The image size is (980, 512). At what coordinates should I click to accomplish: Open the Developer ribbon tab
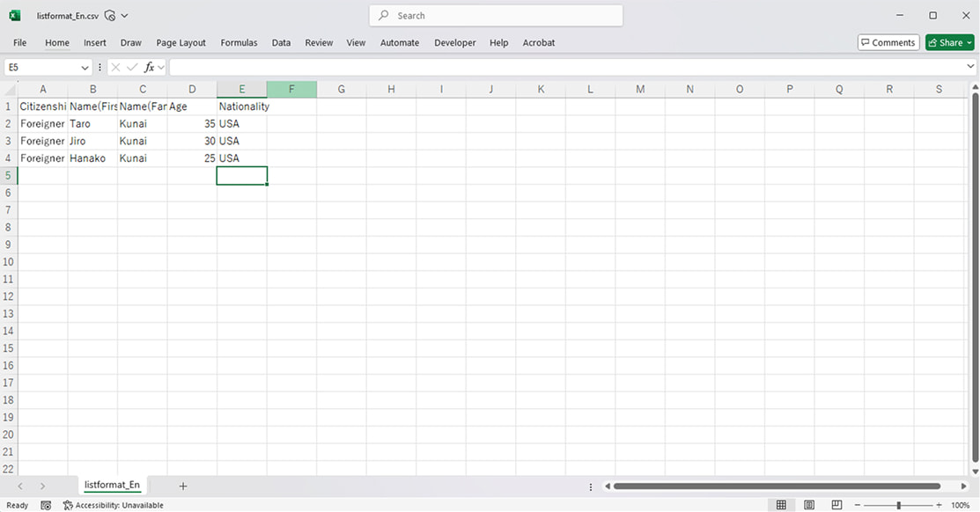pyautogui.click(x=454, y=42)
